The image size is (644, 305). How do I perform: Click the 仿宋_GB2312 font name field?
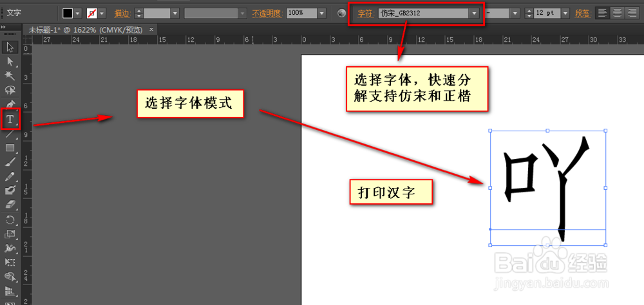(x=424, y=13)
